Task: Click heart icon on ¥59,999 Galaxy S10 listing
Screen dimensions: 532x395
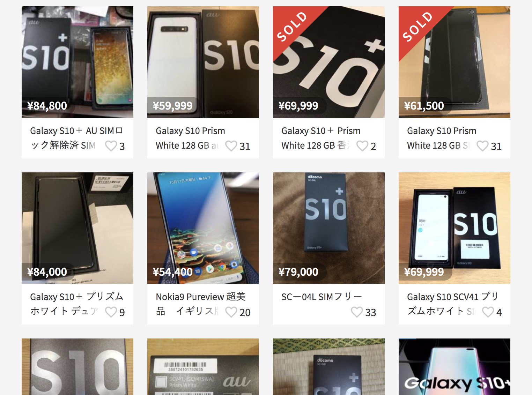Action: pyautogui.click(x=231, y=146)
